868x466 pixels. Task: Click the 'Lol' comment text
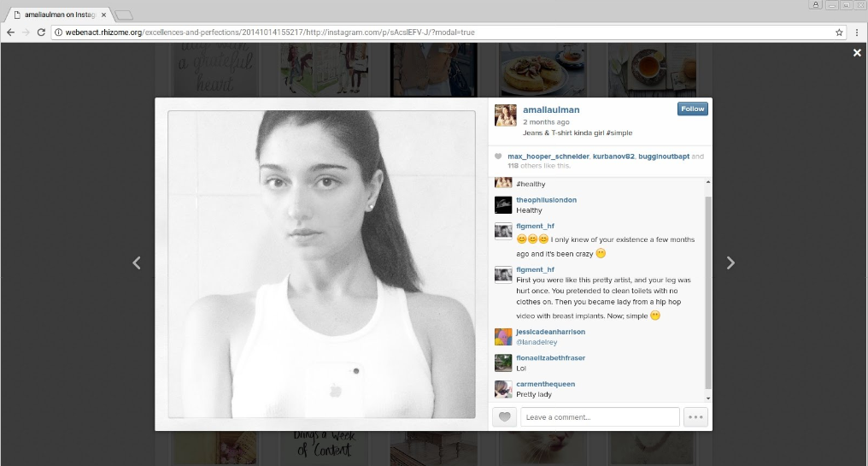point(521,368)
